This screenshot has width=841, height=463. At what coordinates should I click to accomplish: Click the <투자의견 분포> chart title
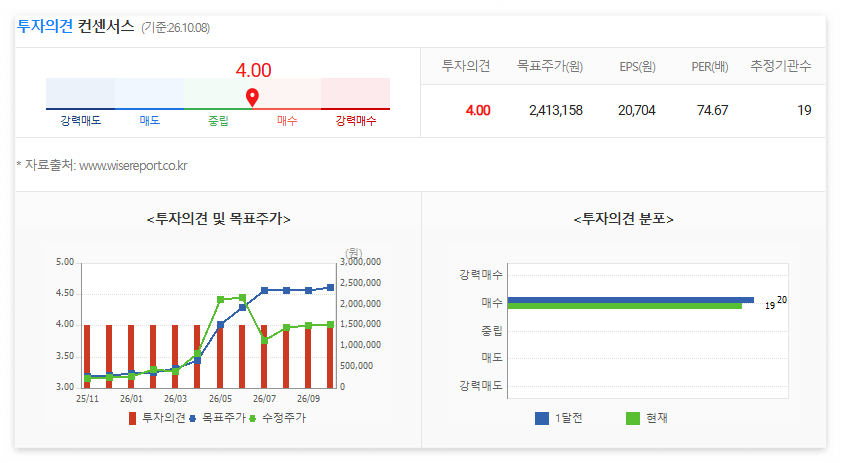tap(623, 219)
